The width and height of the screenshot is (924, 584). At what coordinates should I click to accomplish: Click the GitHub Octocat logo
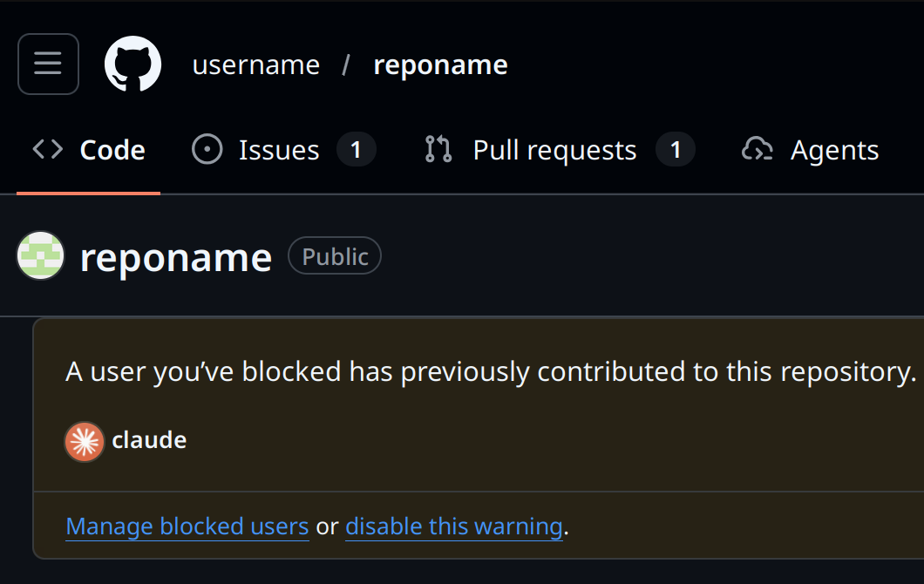point(132,64)
